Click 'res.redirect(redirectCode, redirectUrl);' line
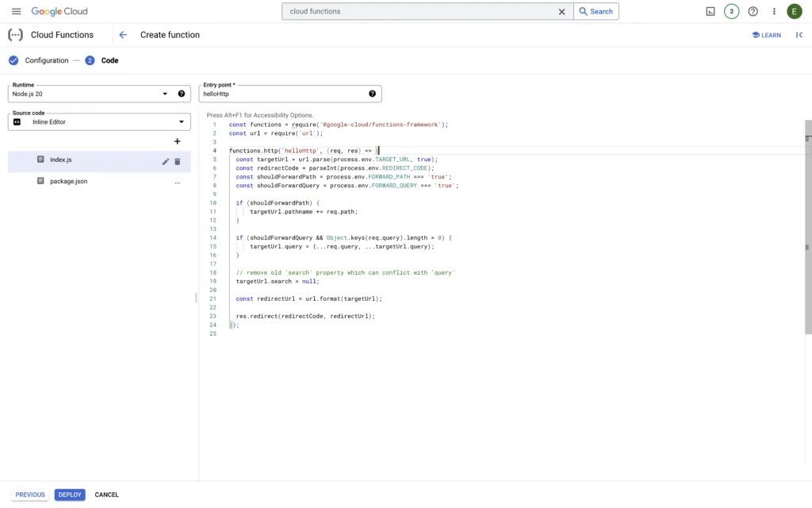812x508 pixels. [x=305, y=316]
